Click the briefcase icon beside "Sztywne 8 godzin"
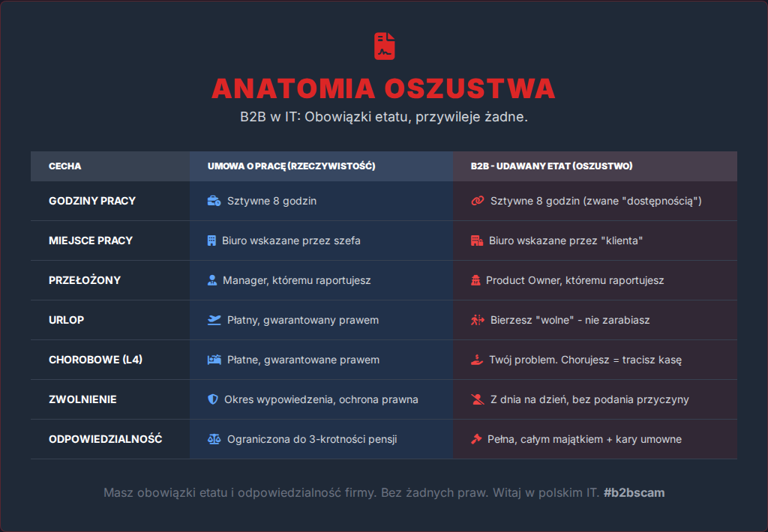Screen dimensions: 768x532 [214, 201]
